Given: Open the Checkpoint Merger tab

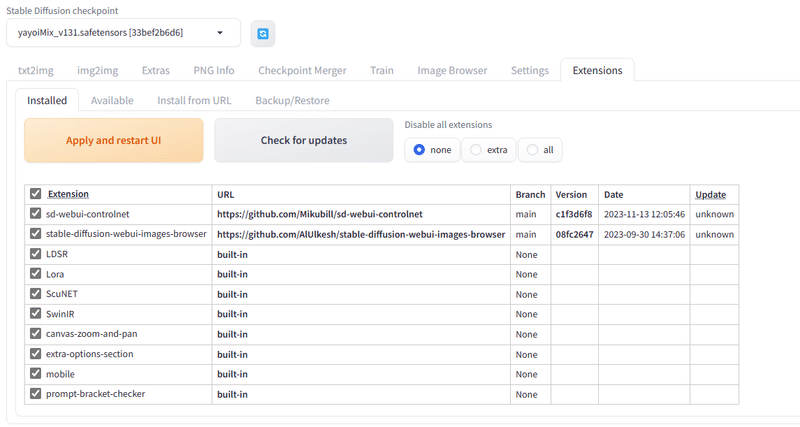Looking at the screenshot, I should coord(302,70).
